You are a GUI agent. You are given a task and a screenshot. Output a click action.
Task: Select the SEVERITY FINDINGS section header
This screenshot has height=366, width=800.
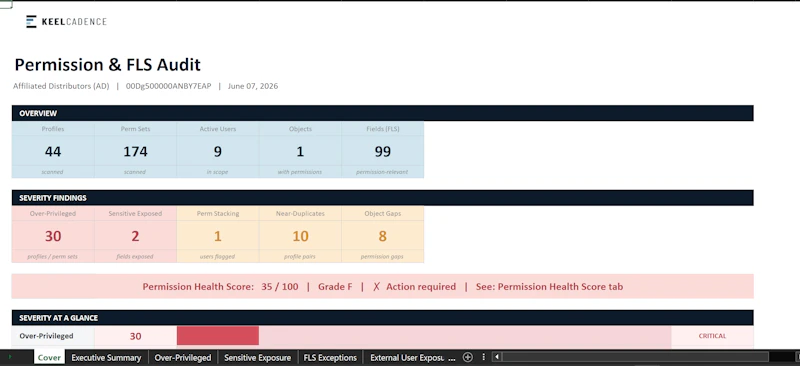tap(383, 198)
